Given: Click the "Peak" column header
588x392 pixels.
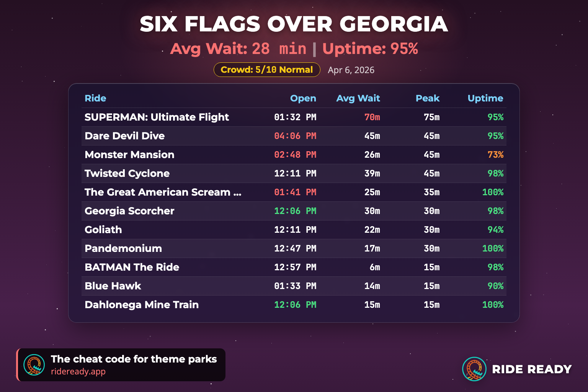Looking at the screenshot, I should click(x=428, y=98).
